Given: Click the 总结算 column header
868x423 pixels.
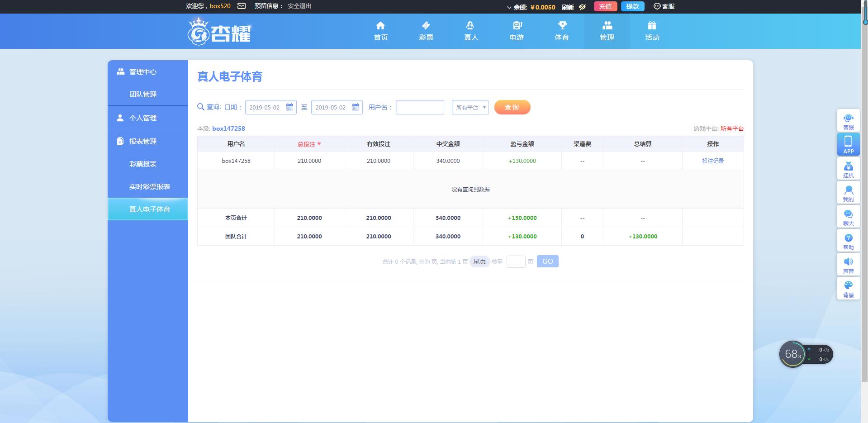Looking at the screenshot, I should (643, 144).
